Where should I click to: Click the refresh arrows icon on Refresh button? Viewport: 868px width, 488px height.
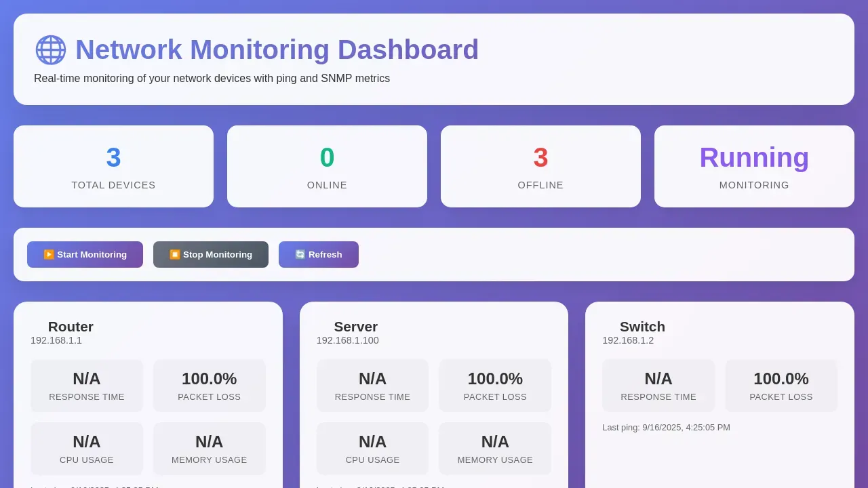(299, 254)
